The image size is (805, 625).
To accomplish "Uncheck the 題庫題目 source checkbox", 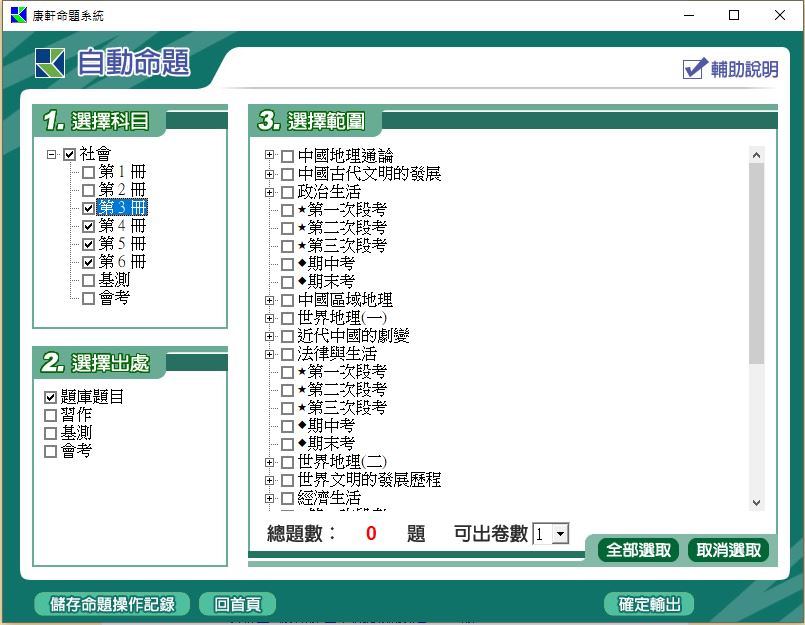I will click(x=51, y=398).
